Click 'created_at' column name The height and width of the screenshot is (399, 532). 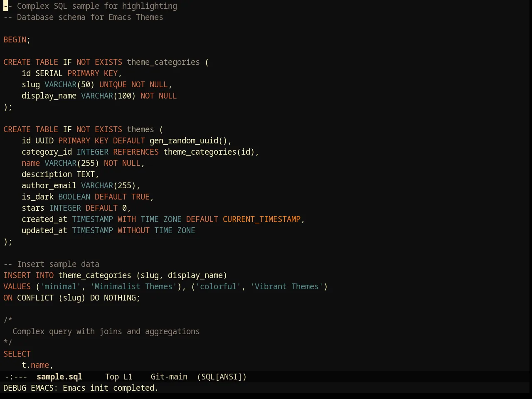point(44,219)
